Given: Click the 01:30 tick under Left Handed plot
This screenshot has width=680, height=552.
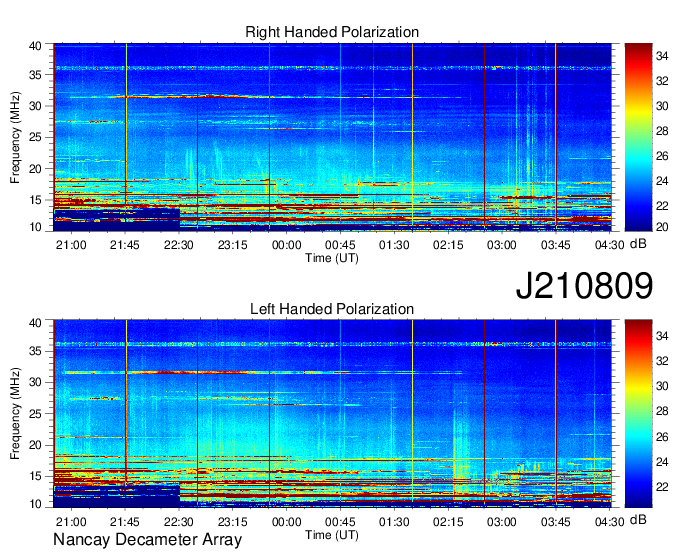Looking at the screenshot, I should pyautogui.click(x=394, y=521).
